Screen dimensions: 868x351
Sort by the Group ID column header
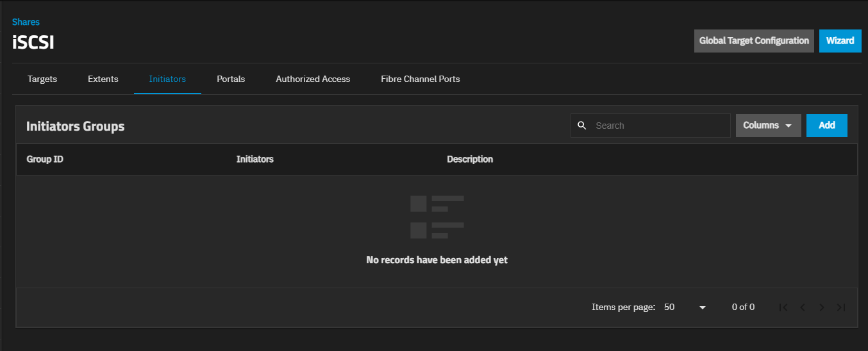point(45,159)
